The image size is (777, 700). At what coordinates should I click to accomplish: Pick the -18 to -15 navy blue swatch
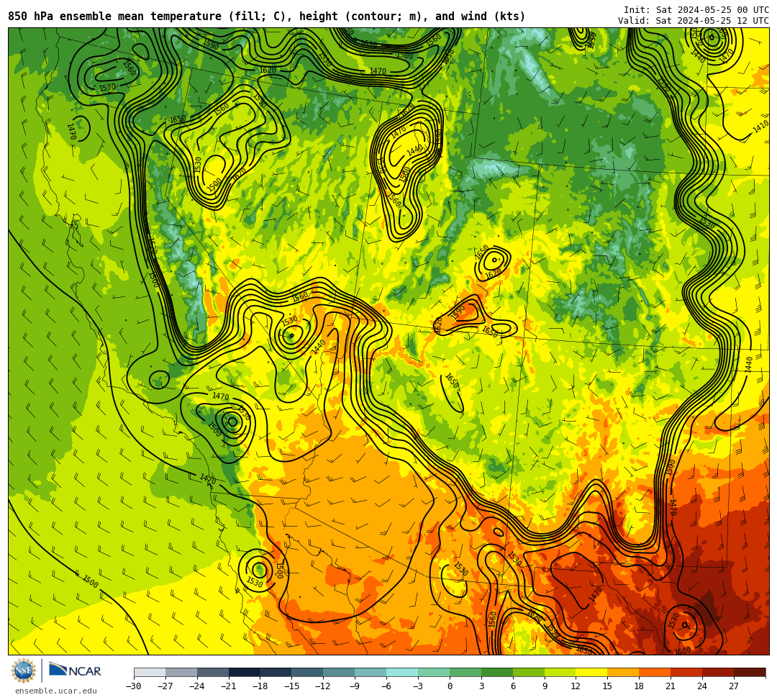[276, 672]
